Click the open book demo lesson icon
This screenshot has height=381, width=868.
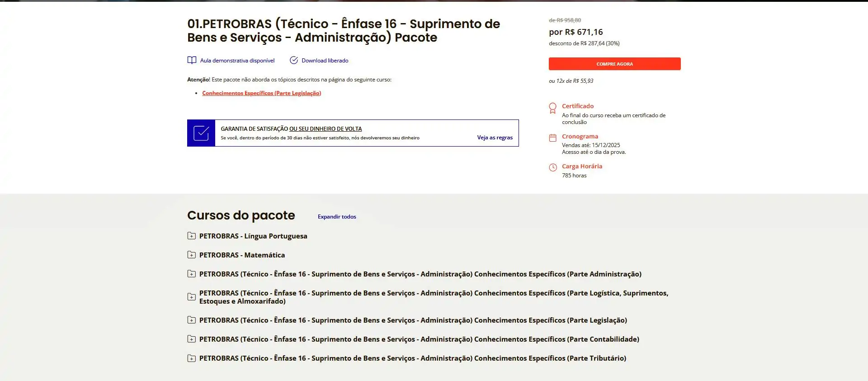click(x=192, y=60)
